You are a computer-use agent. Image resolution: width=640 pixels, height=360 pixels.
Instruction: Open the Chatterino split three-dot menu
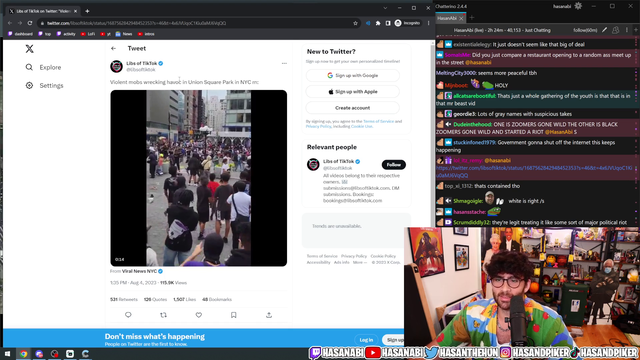(627, 30)
